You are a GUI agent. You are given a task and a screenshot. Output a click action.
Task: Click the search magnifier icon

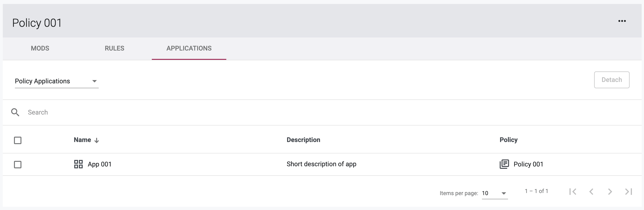(x=15, y=112)
